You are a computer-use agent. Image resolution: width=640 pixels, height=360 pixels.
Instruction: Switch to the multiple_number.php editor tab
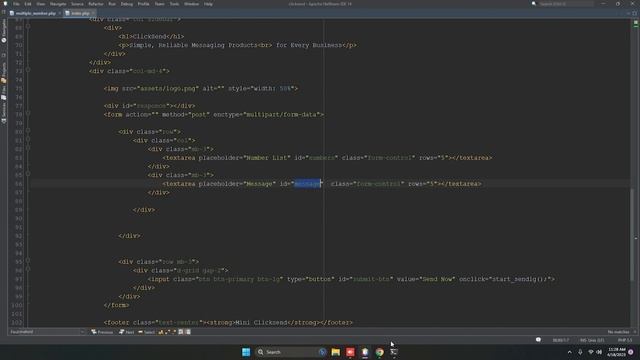(35, 13)
